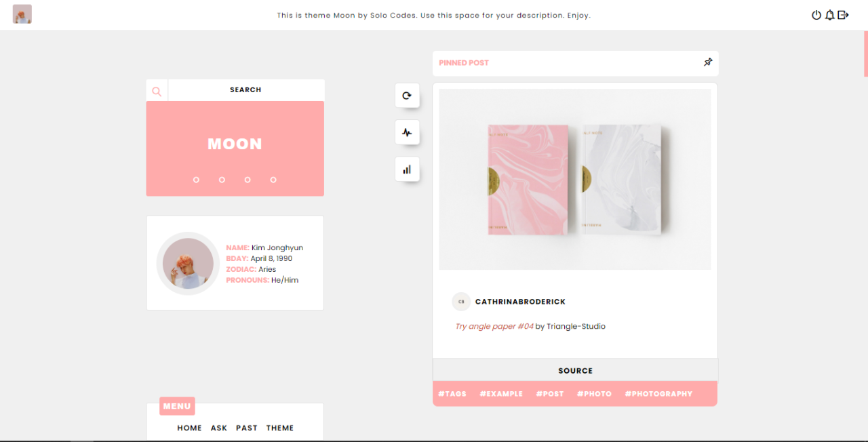Click the SOURCE button under the post

click(x=575, y=370)
